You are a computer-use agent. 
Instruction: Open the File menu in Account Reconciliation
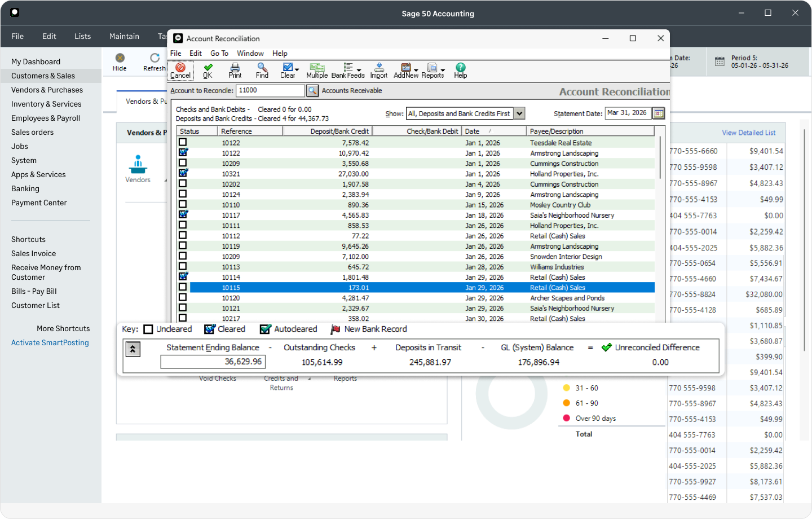click(176, 53)
